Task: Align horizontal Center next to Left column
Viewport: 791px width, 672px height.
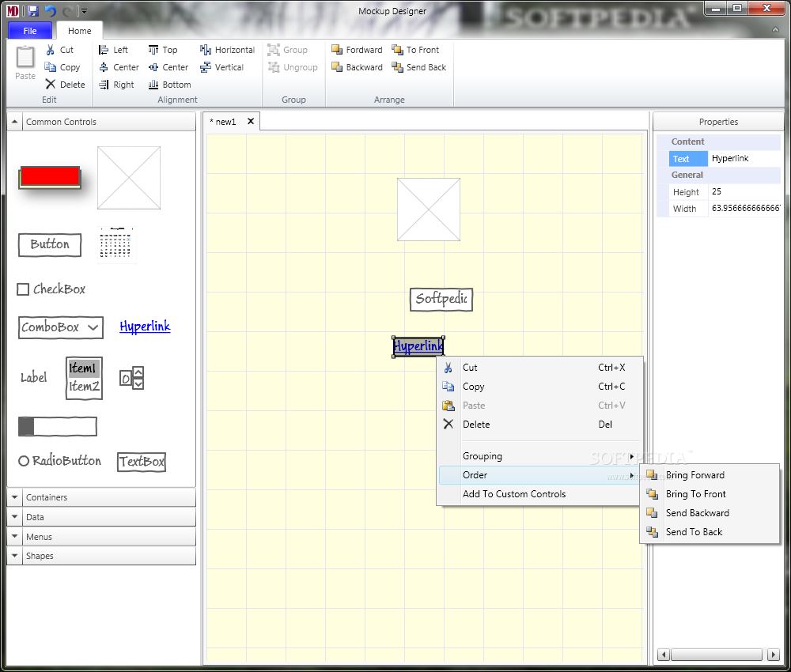Action: 119,67
